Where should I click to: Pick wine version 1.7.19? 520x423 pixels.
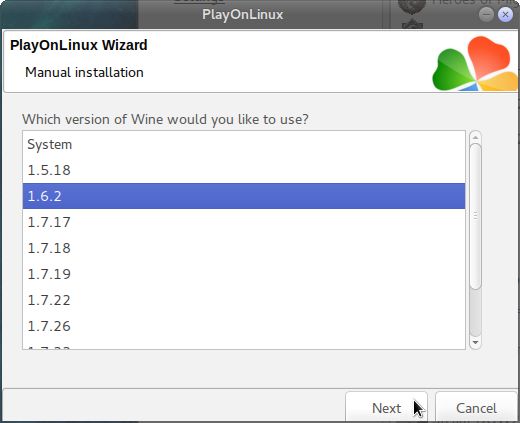[244, 274]
